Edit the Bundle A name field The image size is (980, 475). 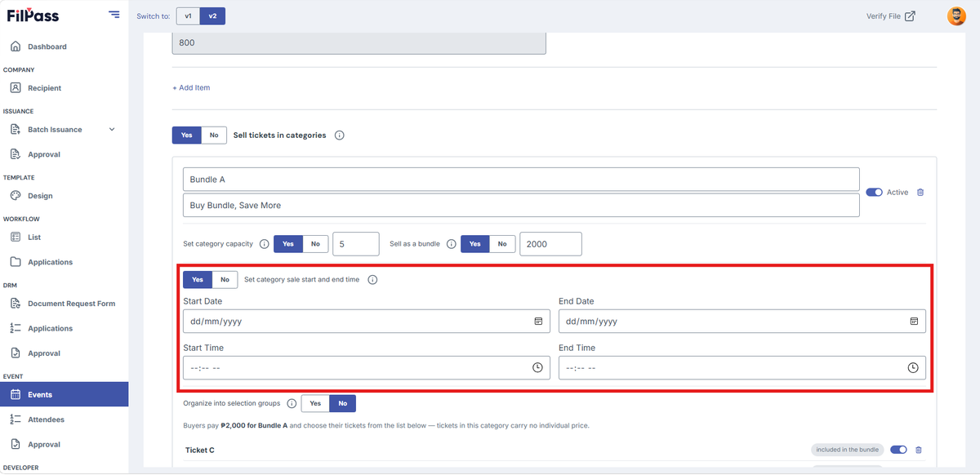pos(521,180)
